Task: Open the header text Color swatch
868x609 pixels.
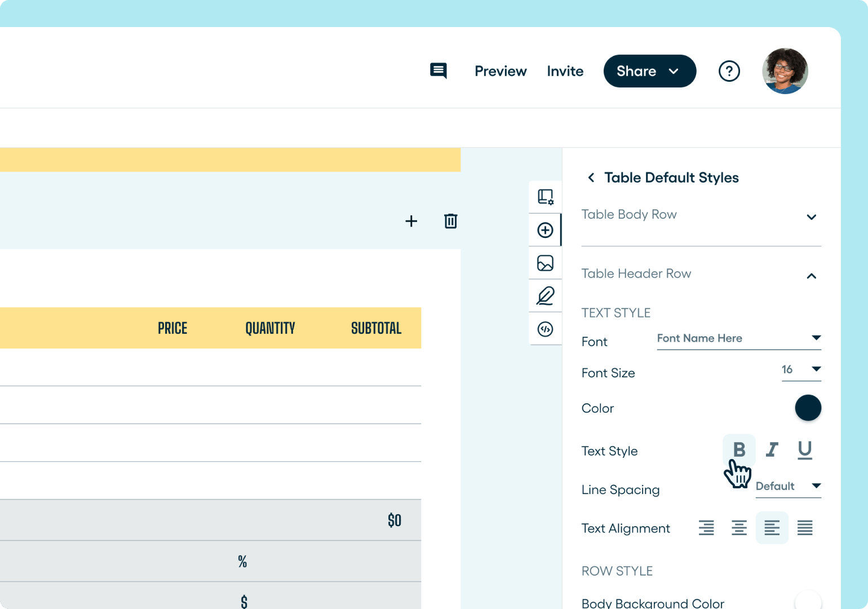Action: click(x=808, y=408)
